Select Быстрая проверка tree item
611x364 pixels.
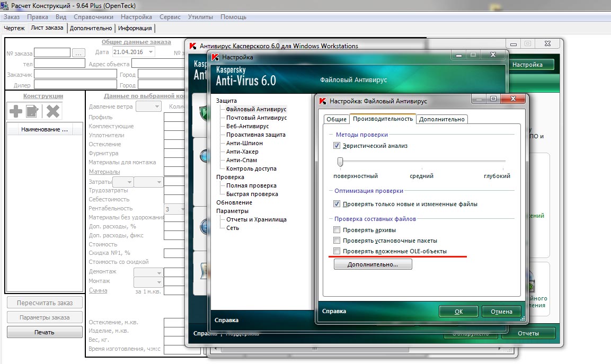coord(252,194)
